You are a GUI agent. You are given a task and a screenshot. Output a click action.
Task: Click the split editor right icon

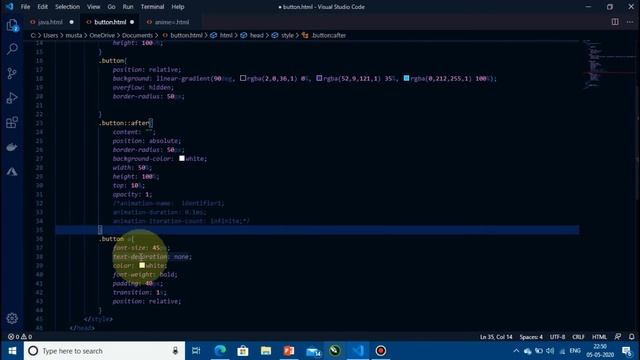coord(615,22)
